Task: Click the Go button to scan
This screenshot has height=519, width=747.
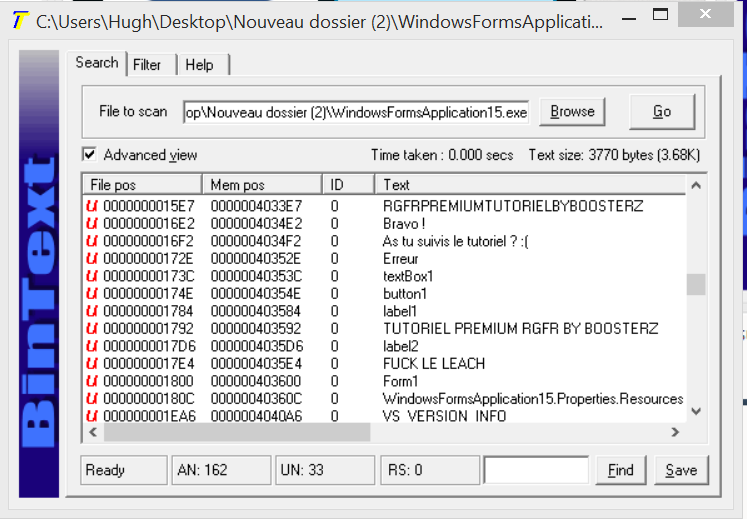Action: tap(662, 112)
